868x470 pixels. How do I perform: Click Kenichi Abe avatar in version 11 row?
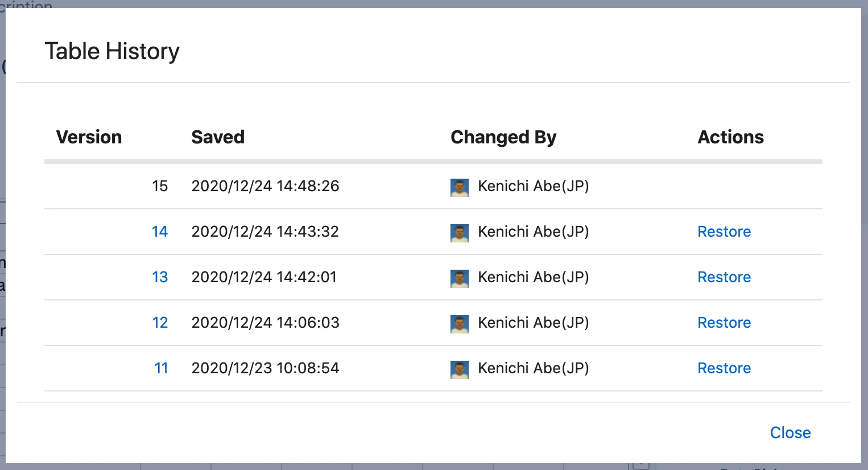[x=460, y=369]
